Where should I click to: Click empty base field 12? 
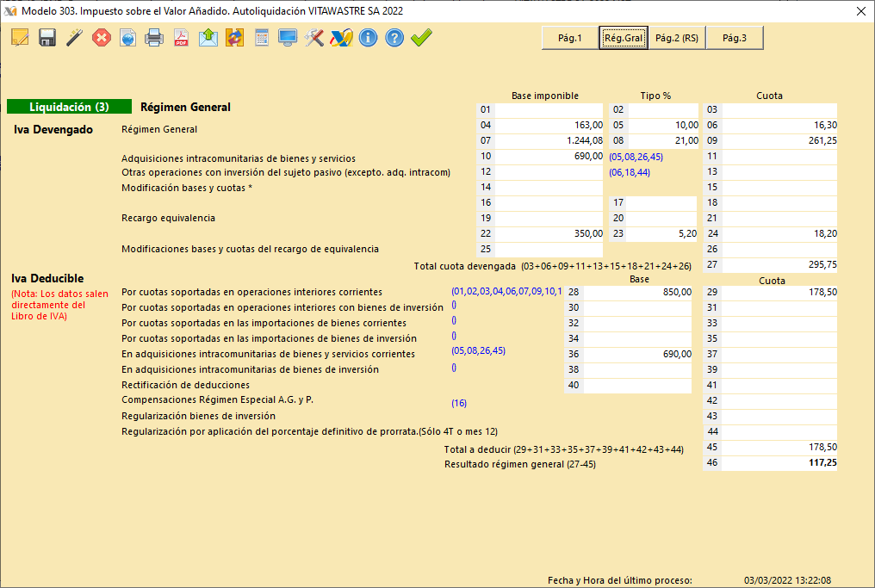(x=549, y=172)
